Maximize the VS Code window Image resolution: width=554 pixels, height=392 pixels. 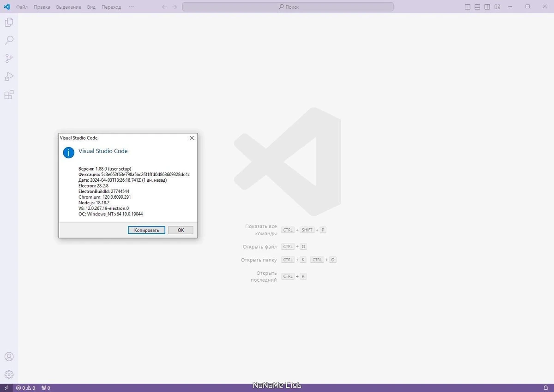(528, 7)
